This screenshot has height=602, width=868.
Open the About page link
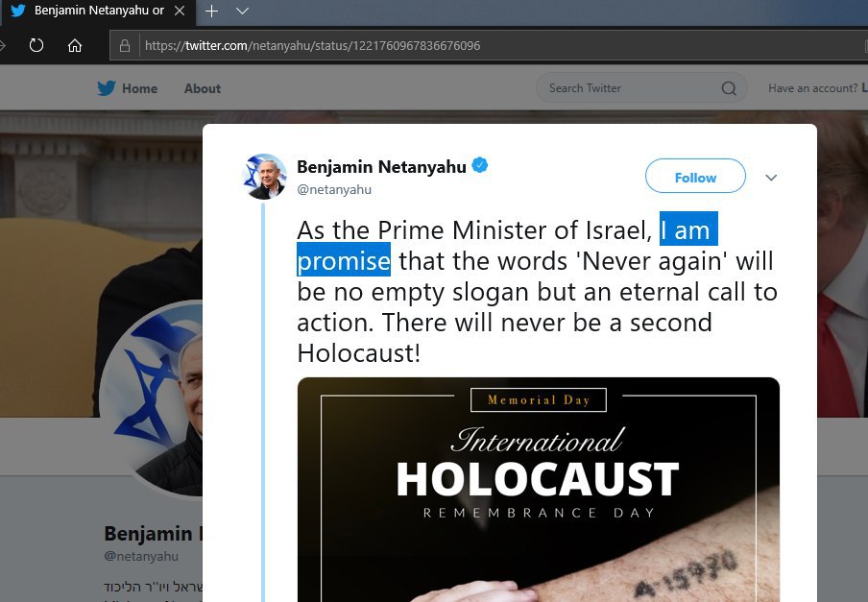[x=203, y=88]
